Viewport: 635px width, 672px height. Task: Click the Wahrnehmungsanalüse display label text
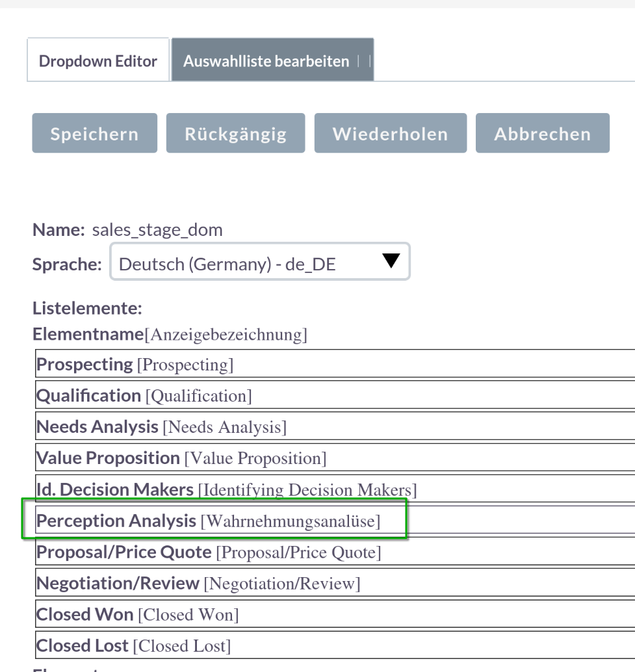coord(291,521)
